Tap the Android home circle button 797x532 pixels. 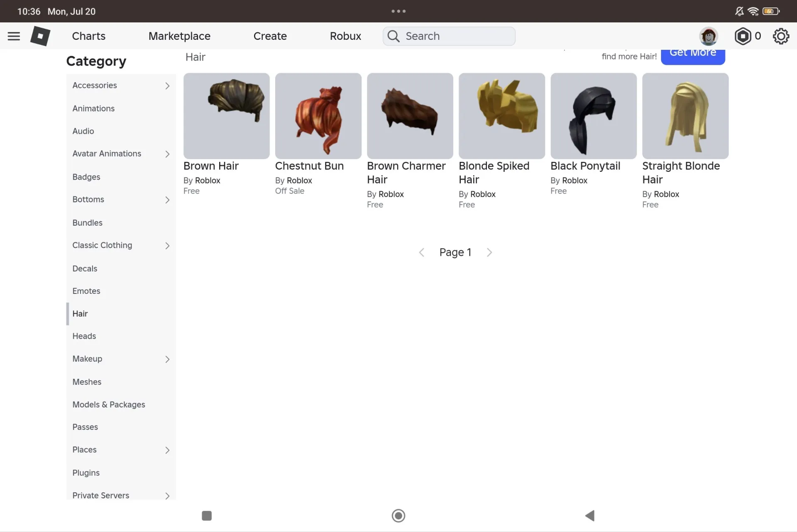point(398,515)
